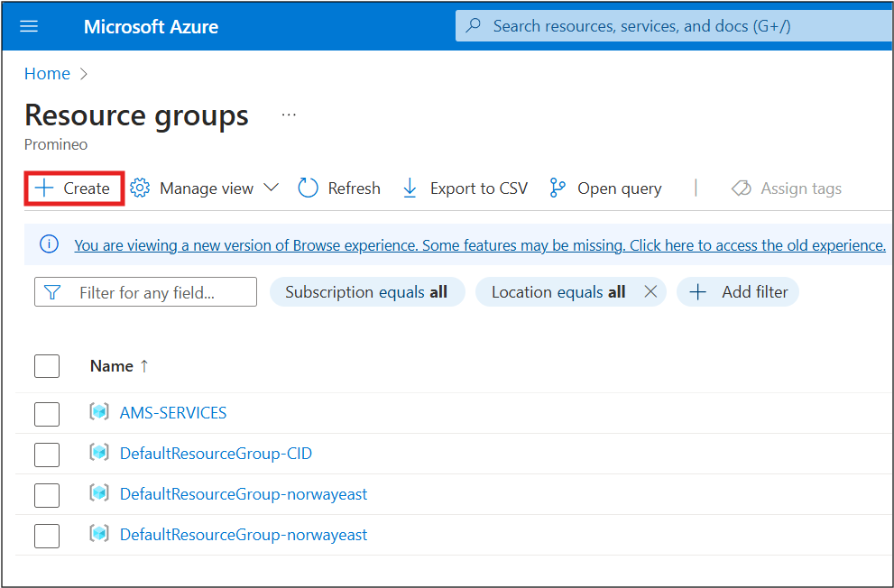This screenshot has height=588, width=894.
Task: Tick the AMS-SERVICES row checkbox
Action: (47, 414)
